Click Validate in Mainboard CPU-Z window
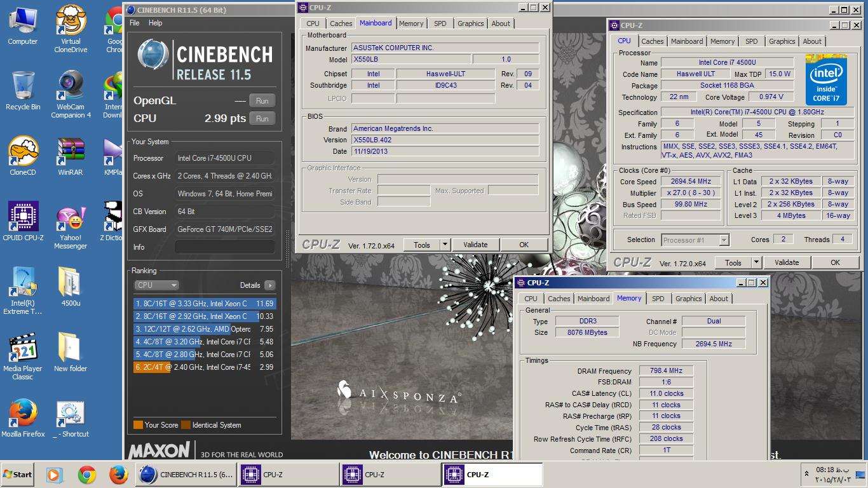The width and height of the screenshot is (868, 488). [475, 245]
